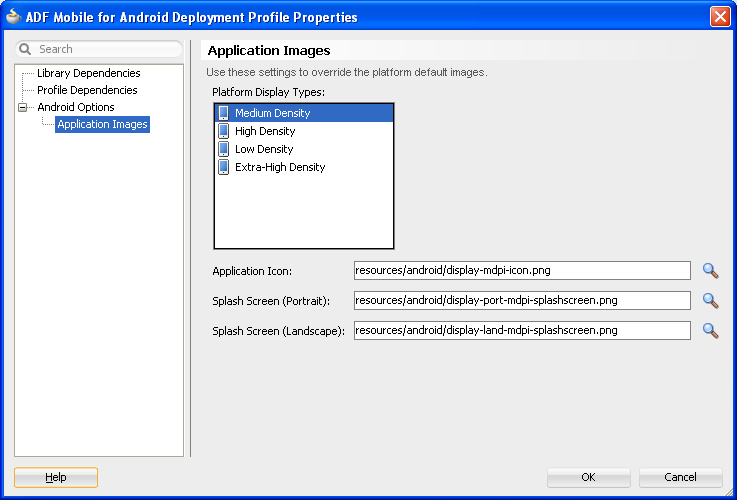
Task: Select Profile Dependencies in the tree
Action: pyautogui.click(x=87, y=90)
